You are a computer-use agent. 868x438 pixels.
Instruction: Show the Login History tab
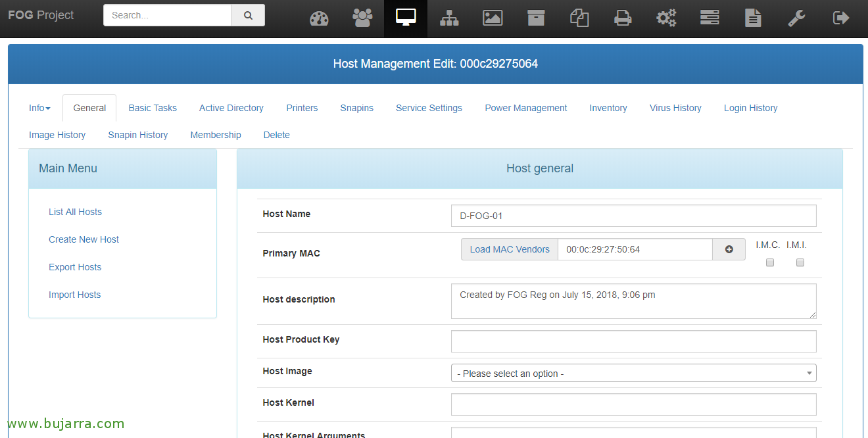pyautogui.click(x=751, y=108)
